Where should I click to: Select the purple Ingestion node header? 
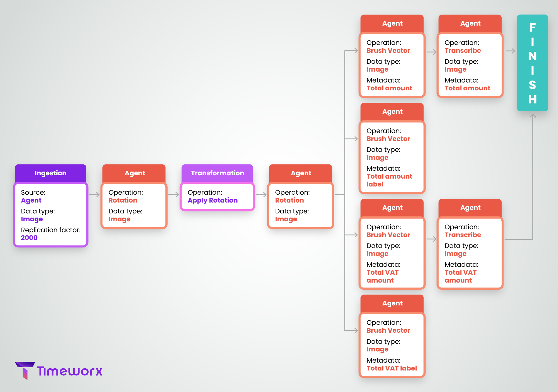pos(50,173)
